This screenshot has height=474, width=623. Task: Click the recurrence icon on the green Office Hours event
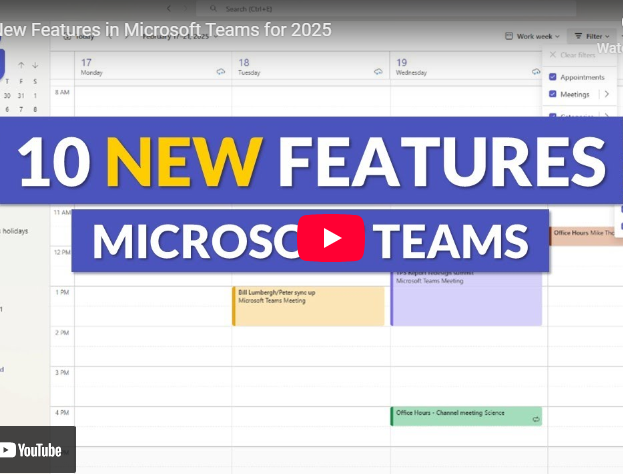pyautogui.click(x=536, y=419)
